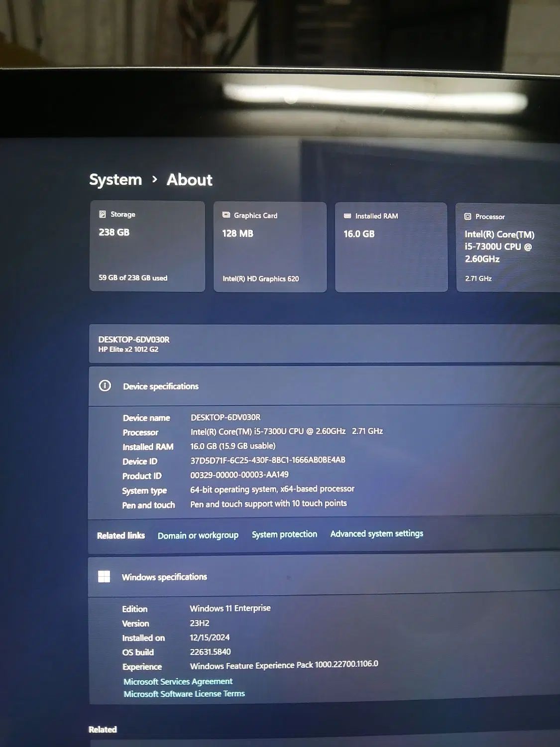
Task: Click the Windows Feature Experience Pack value
Action: (284, 665)
